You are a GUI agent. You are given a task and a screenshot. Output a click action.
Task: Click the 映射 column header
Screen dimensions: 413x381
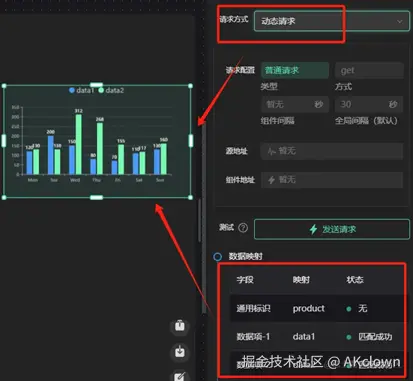coord(301,279)
